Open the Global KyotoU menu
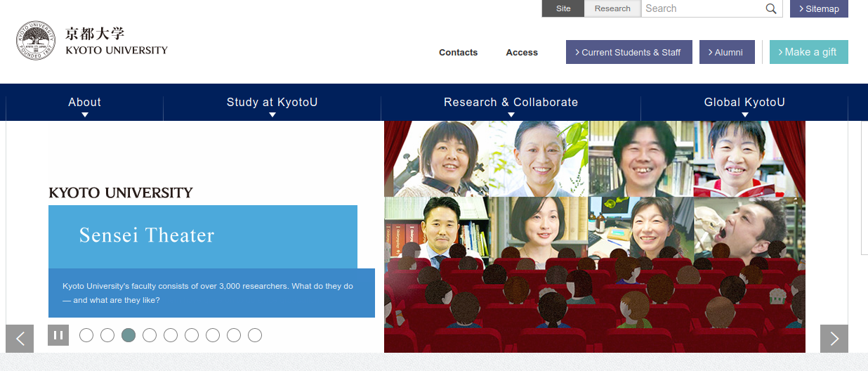 pyautogui.click(x=744, y=103)
